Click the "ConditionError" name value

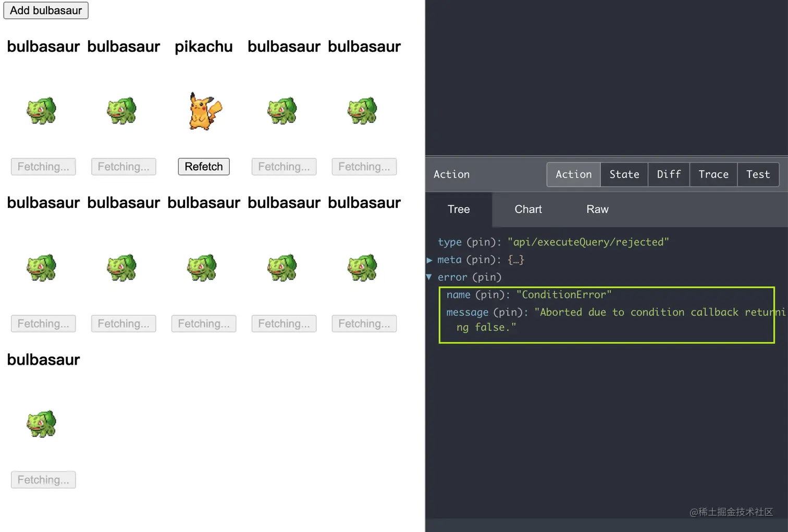pos(564,295)
